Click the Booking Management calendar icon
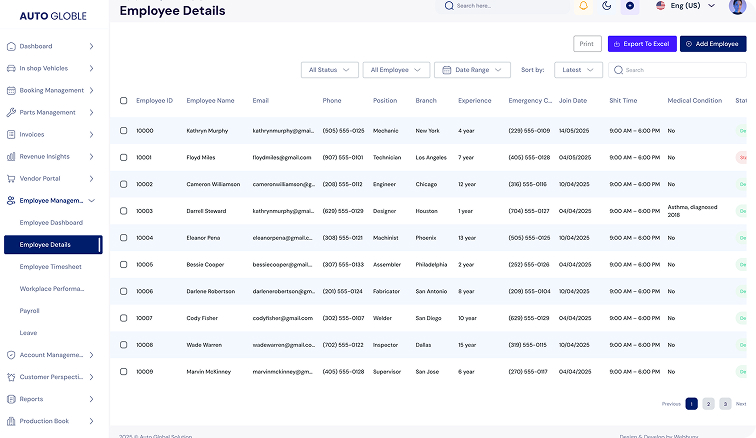Screen dimensions: 756x438 [x=11, y=90]
